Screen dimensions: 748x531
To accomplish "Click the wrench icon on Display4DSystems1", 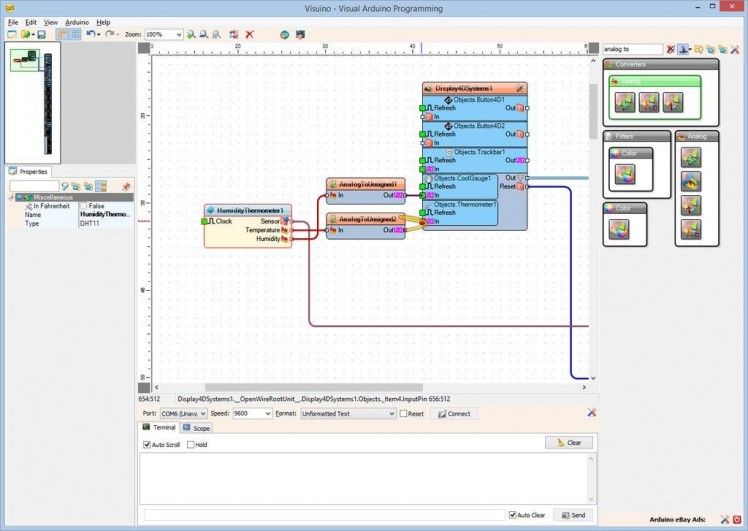I will click(519, 89).
